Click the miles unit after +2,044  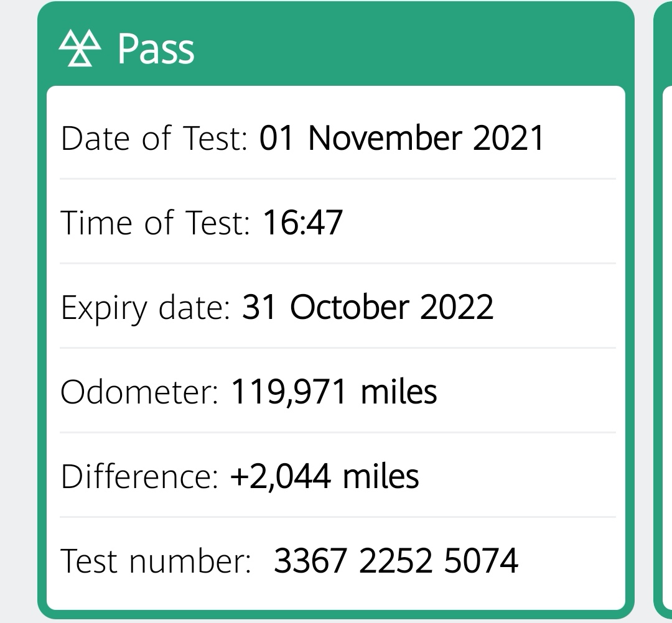pyautogui.click(x=381, y=476)
